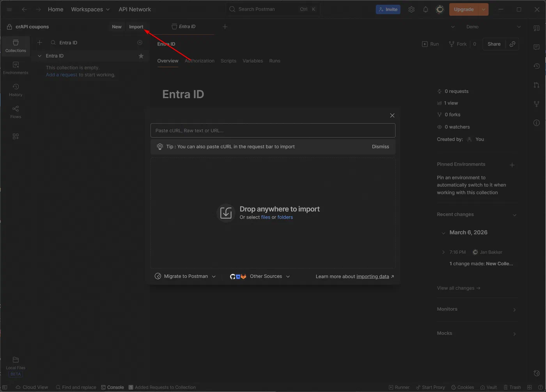This screenshot has width=546, height=392.
Task: Star the Entra ID collection
Action: click(x=141, y=56)
